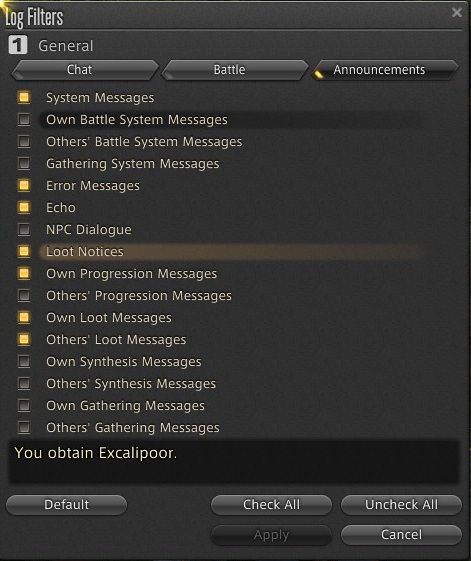471x561 pixels.
Task: Click Check All button
Action: [271, 505]
